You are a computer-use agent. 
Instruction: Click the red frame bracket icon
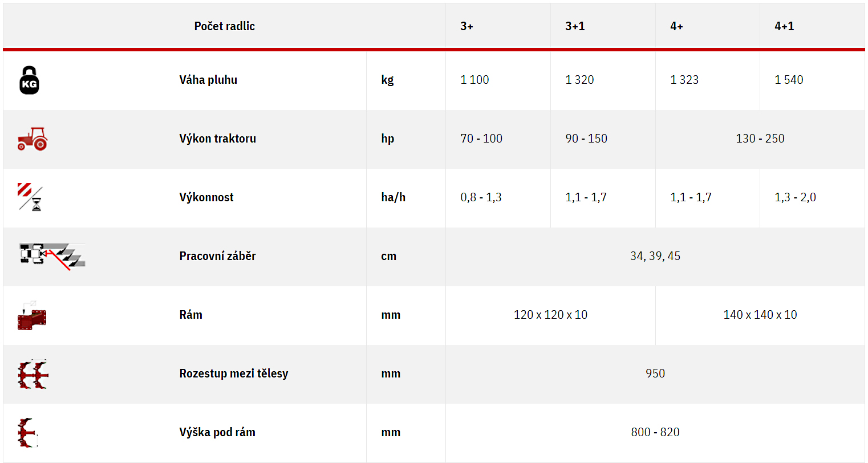coord(32,315)
